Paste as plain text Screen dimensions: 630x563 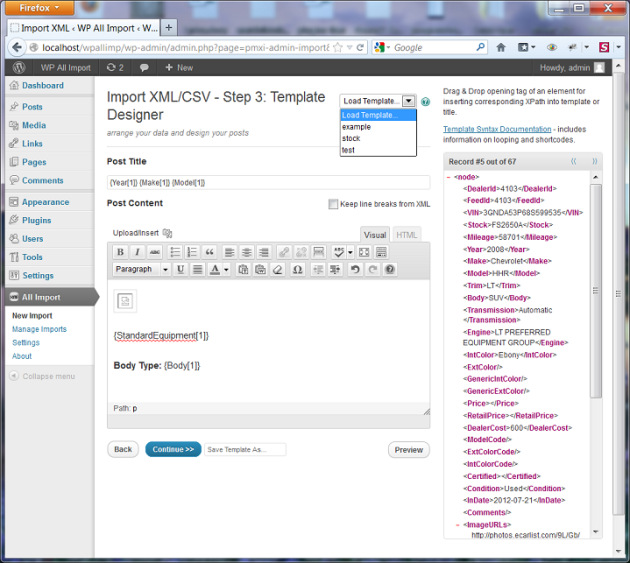243,269
